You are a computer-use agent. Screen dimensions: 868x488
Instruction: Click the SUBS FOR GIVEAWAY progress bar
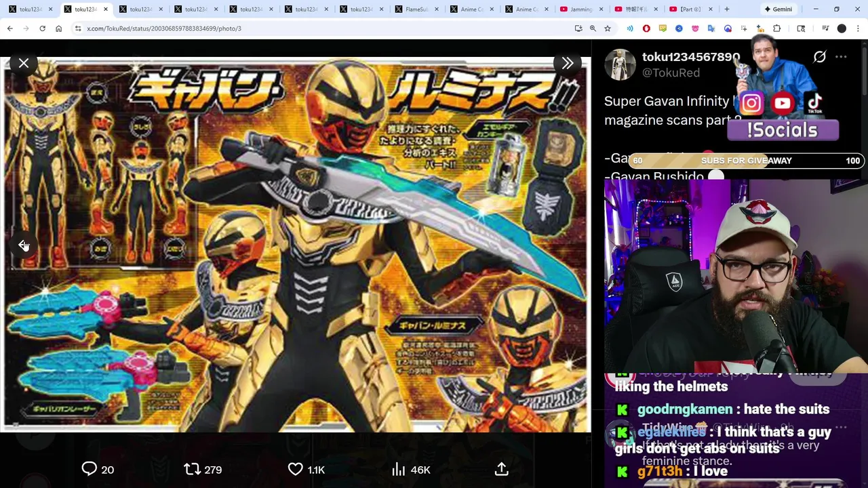[x=746, y=161]
